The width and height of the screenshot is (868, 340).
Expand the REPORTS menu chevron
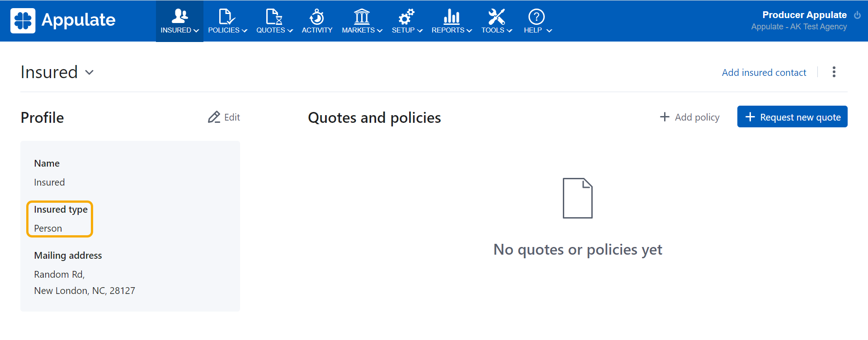[x=469, y=31]
